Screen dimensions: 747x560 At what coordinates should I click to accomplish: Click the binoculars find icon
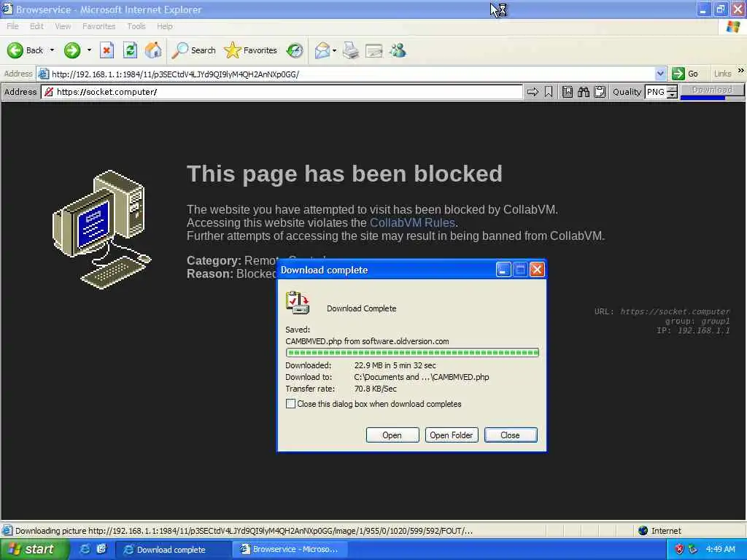point(584,92)
